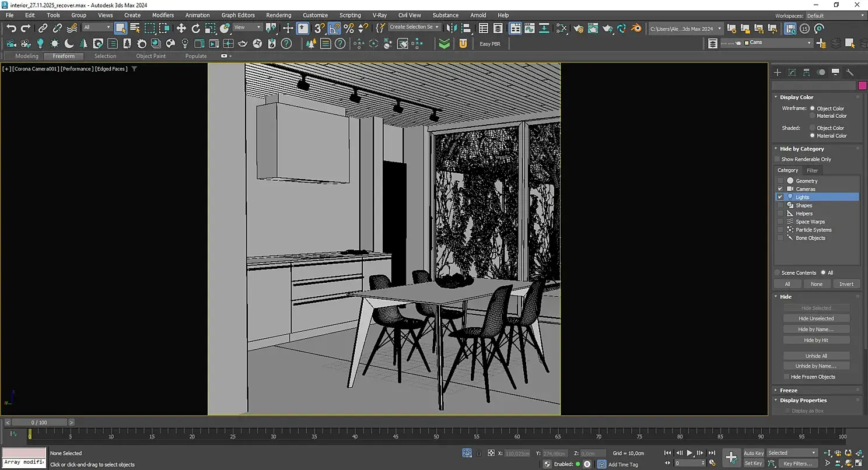
Task: Collapse the Hide by Category rollout
Action: 801,149
